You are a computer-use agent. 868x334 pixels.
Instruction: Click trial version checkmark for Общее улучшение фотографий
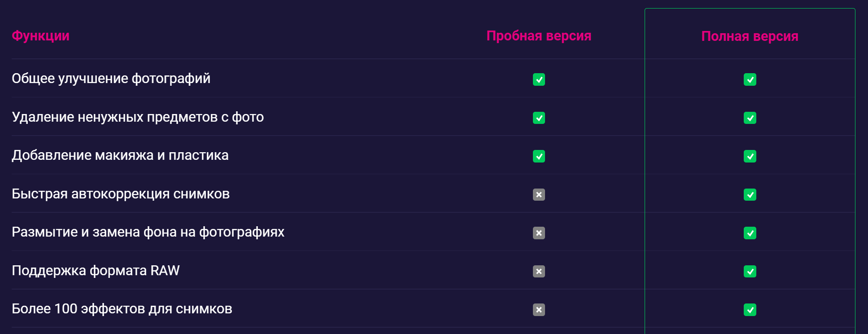pyautogui.click(x=539, y=79)
